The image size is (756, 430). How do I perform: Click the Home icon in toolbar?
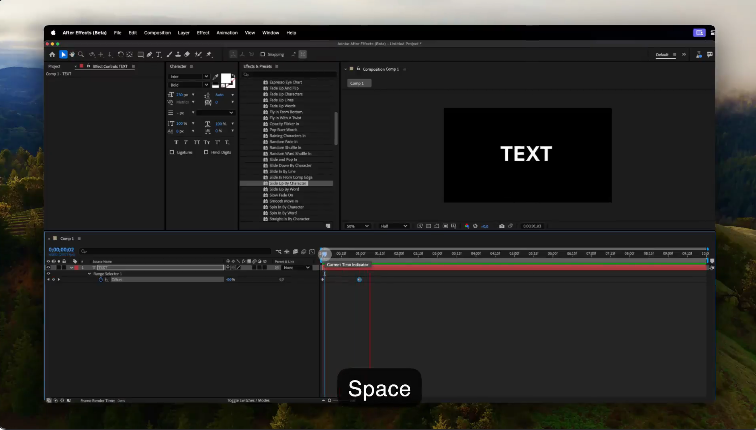[53, 54]
